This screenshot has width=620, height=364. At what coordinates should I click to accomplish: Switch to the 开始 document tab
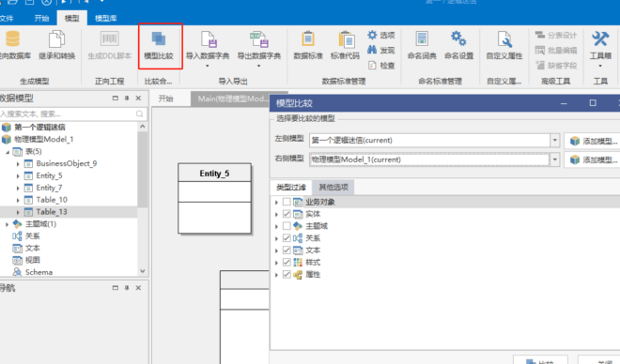[x=165, y=99]
